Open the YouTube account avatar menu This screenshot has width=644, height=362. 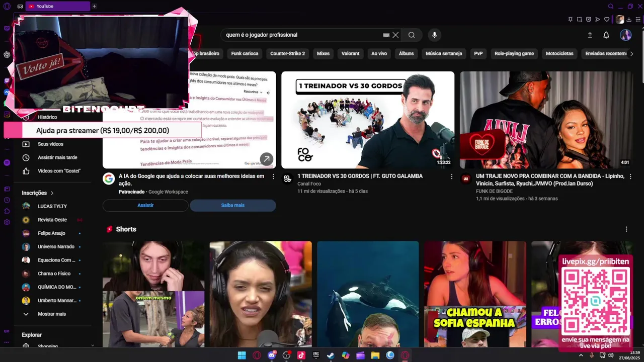point(625,35)
